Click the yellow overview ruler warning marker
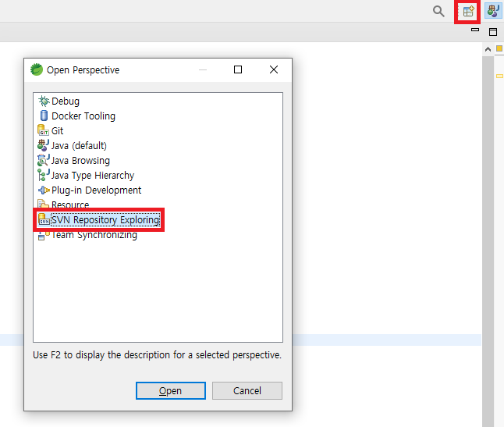Screen dimensions: 504x427 pos(499,76)
